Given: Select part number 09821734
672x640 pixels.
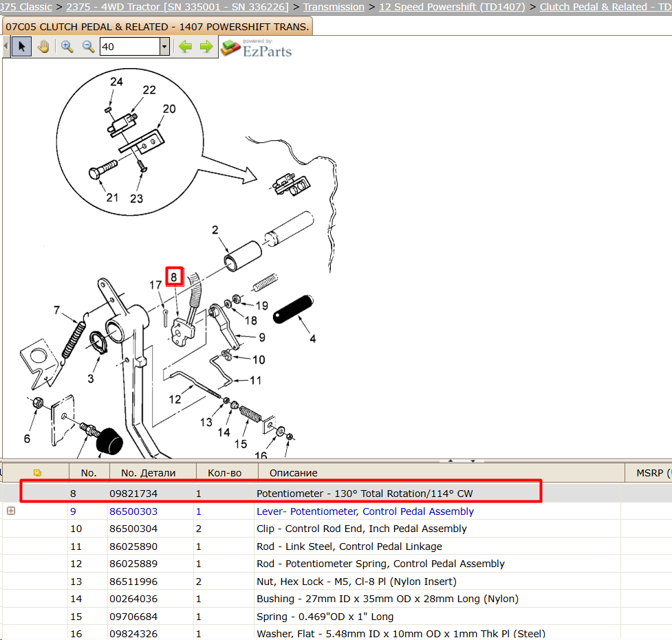Looking at the screenshot, I should coord(133,494).
